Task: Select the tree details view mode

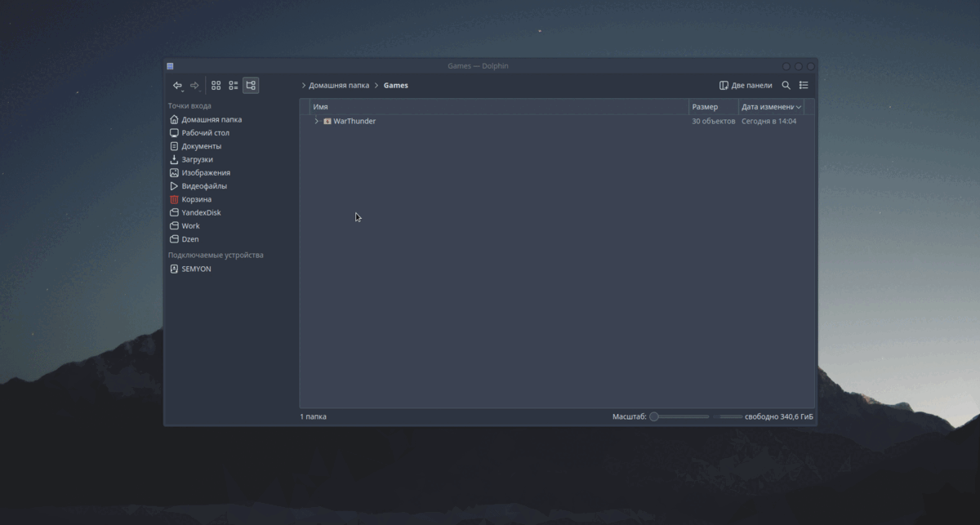Action: point(251,85)
